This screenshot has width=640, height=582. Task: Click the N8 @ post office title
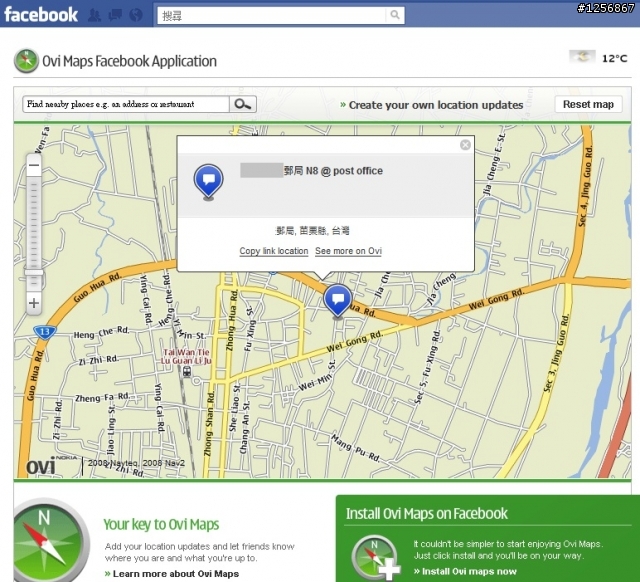click(x=333, y=171)
